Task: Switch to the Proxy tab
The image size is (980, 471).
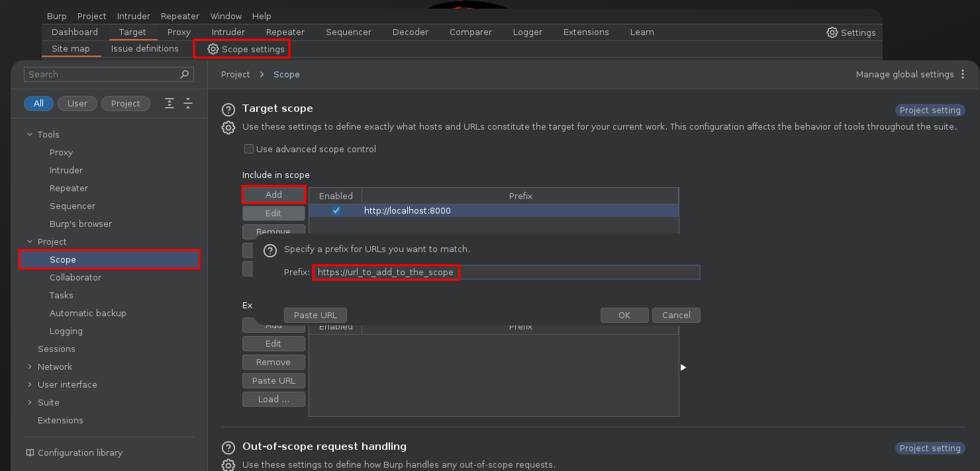Action: pos(179,32)
